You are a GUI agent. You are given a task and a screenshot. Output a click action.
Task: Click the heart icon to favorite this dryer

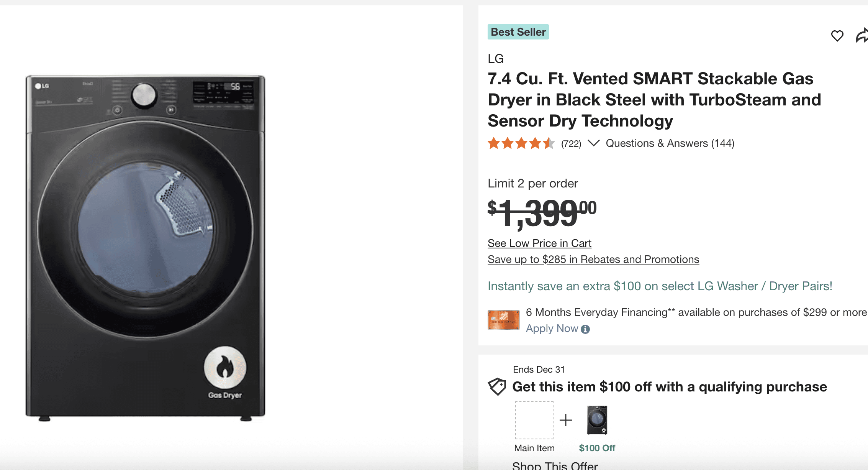click(x=837, y=36)
